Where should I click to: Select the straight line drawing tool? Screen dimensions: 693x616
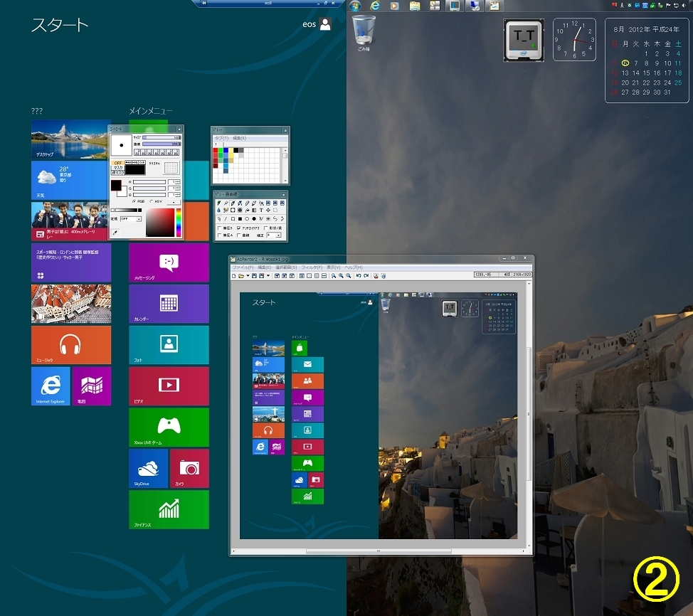226,219
